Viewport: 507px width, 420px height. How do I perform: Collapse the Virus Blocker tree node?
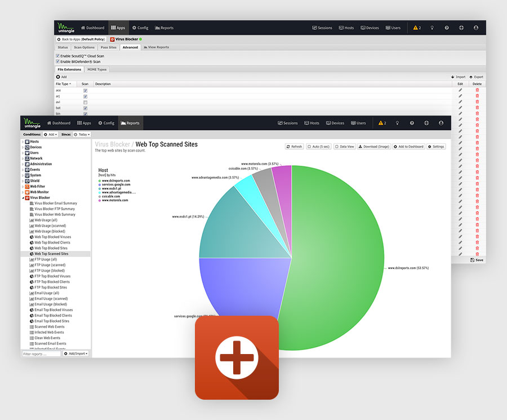pos(23,198)
